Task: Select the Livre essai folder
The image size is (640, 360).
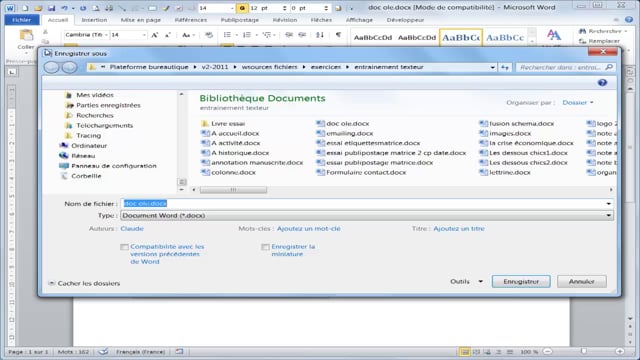Action: (x=223, y=124)
